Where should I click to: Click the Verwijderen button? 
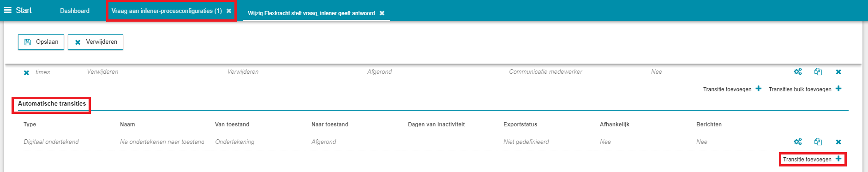click(x=96, y=42)
